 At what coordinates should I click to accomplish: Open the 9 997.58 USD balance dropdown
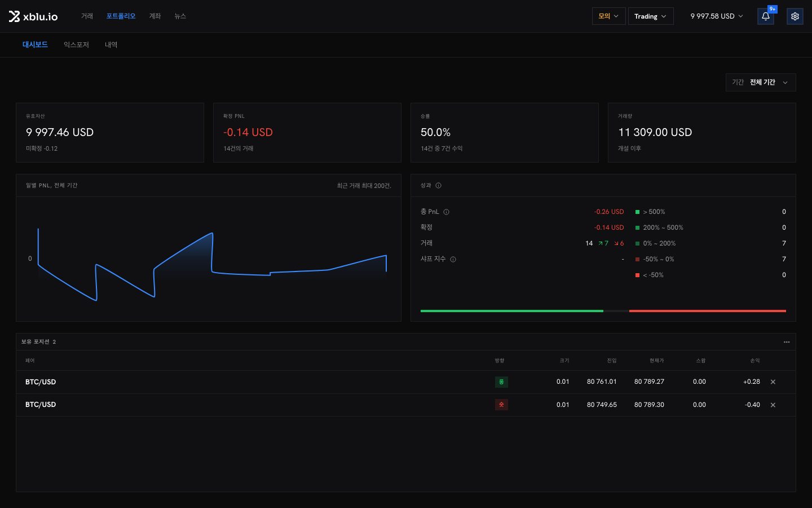[x=717, y=16]
